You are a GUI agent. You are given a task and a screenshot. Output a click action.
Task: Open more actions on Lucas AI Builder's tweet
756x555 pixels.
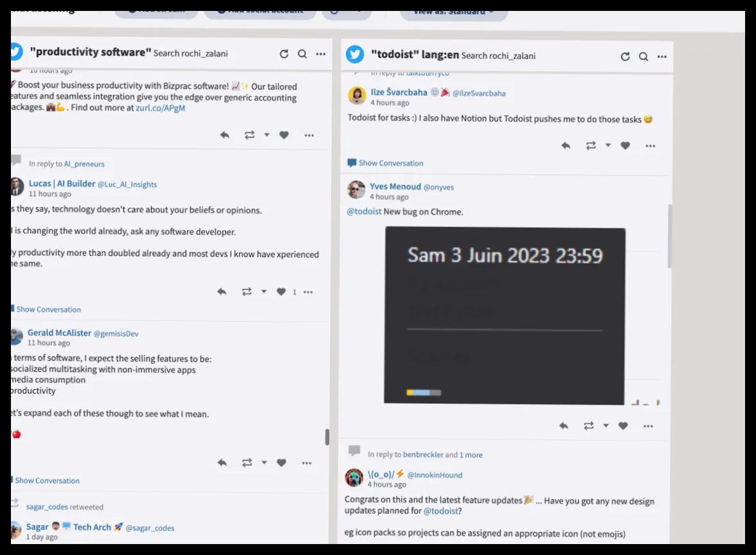[x=308, y=292]
